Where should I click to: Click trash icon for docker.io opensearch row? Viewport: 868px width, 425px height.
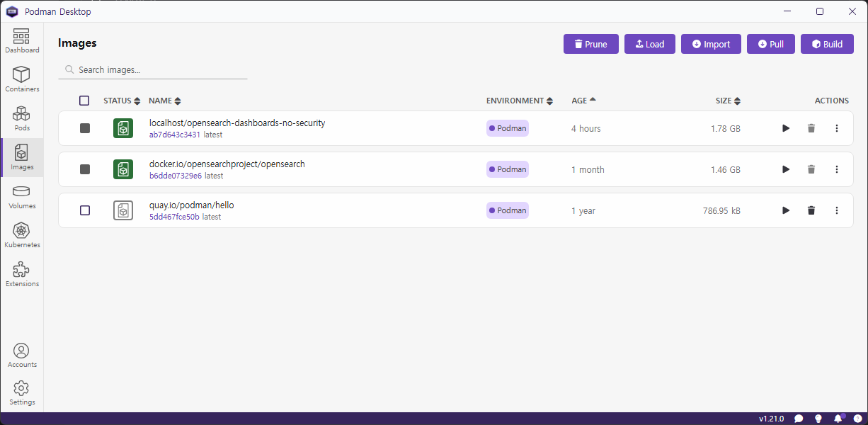click(811, 169)
